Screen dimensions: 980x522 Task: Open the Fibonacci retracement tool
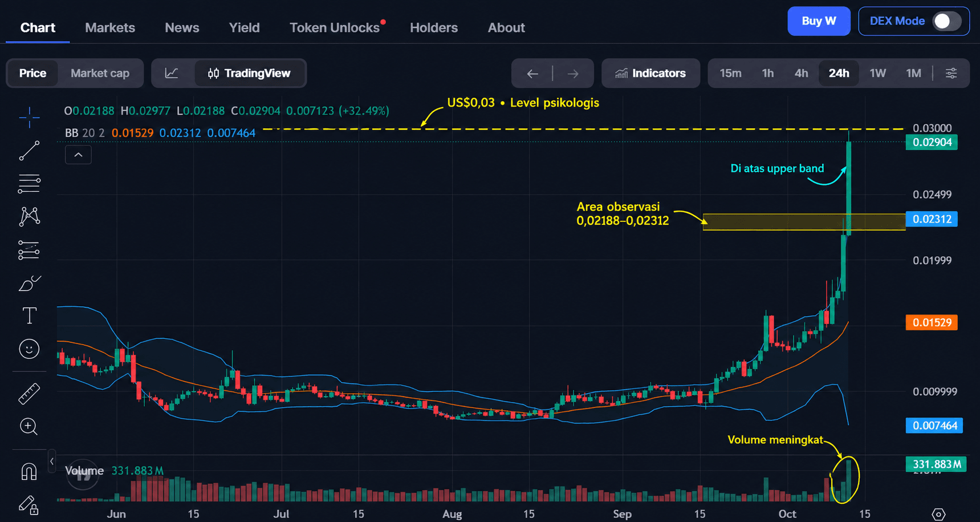point(29,184)
